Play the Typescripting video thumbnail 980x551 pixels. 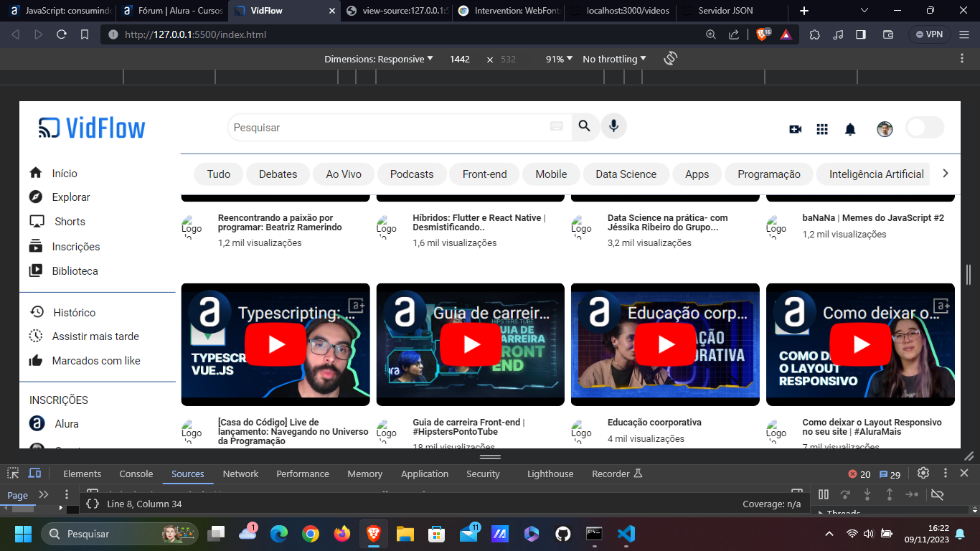(x=275, y=344)
